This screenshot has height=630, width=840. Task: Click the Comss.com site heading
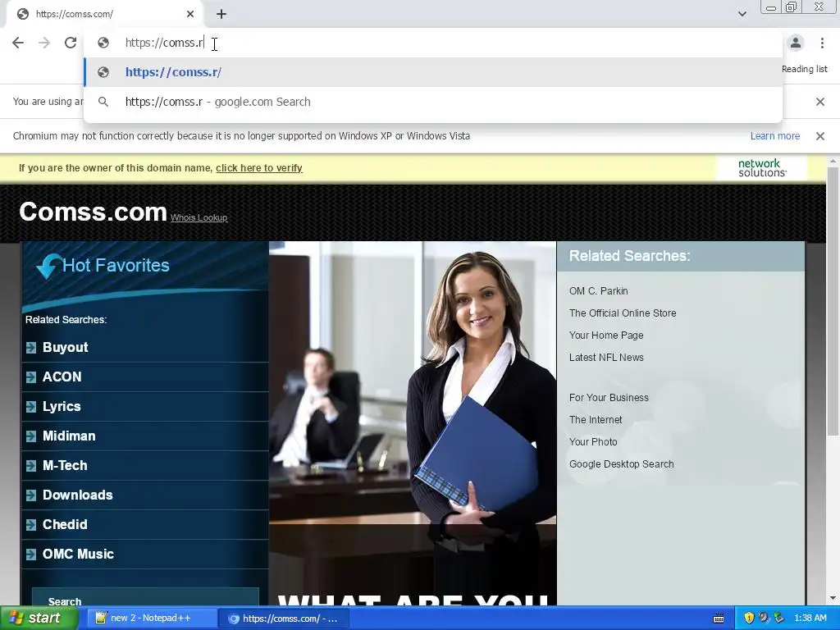coord(93,212)
